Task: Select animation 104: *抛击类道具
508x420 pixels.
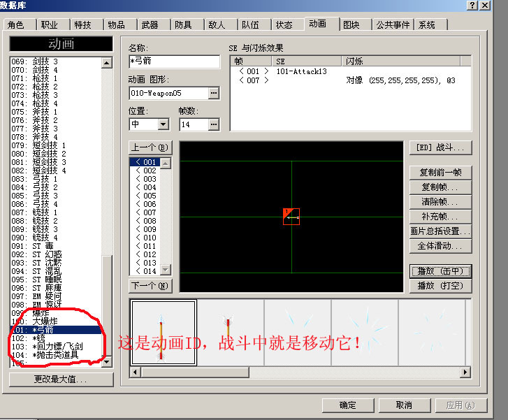Action: pos(56,355)
